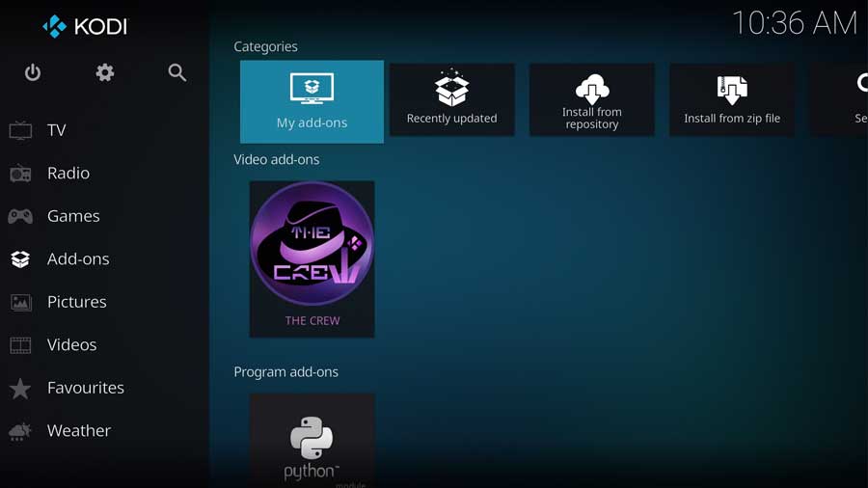Choose Install from repository tile
The image size is (868, 488).
point(592,99)
